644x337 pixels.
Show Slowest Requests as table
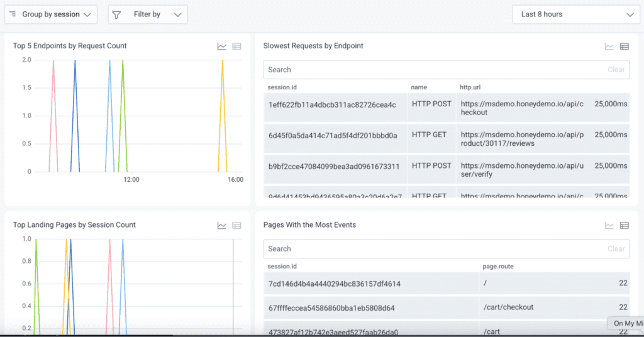(625, 47)
